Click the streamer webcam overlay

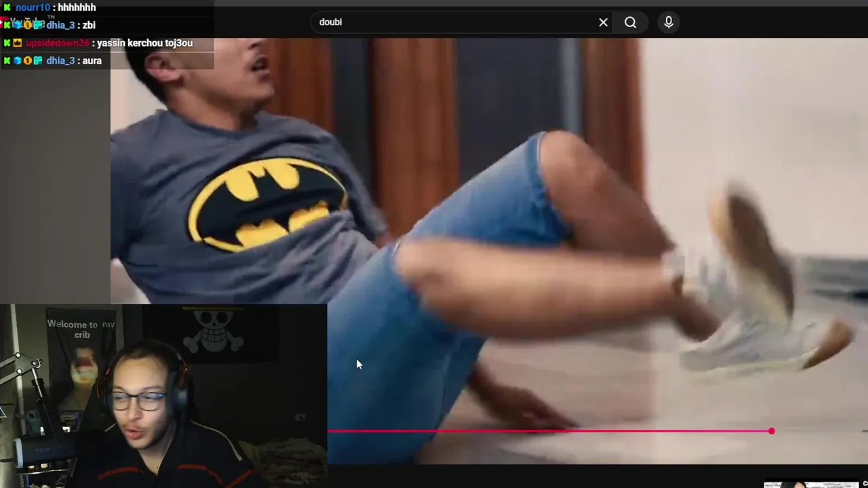coord(163,396)
